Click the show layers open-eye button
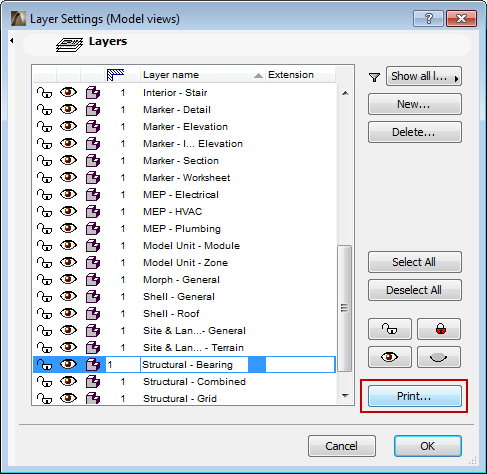 [x=390, y=357]
